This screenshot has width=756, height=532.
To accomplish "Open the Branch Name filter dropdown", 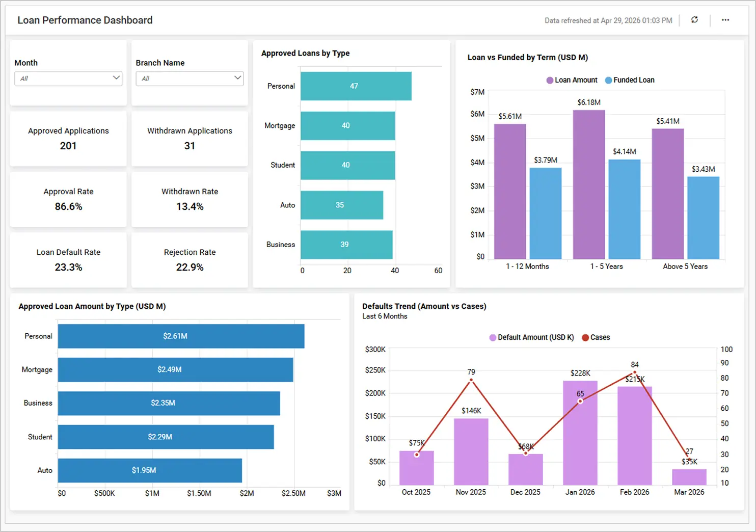I will tap(190, 78).
